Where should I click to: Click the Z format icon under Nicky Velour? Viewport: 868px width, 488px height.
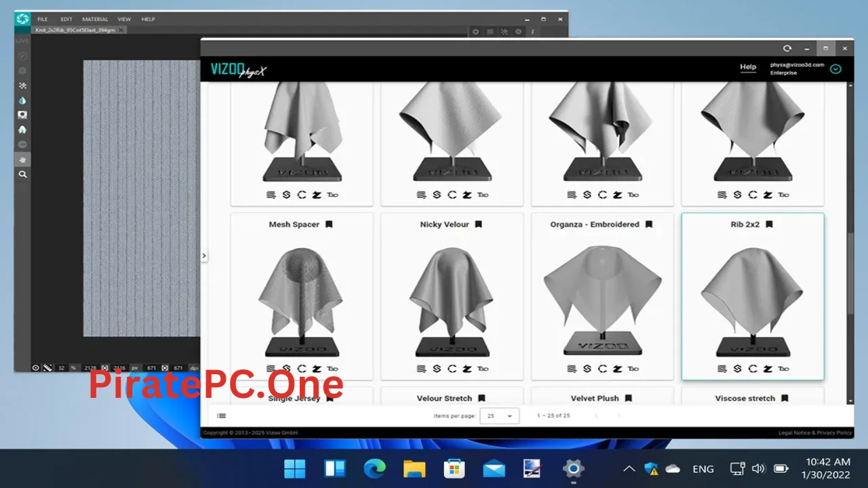click(467, 368)
